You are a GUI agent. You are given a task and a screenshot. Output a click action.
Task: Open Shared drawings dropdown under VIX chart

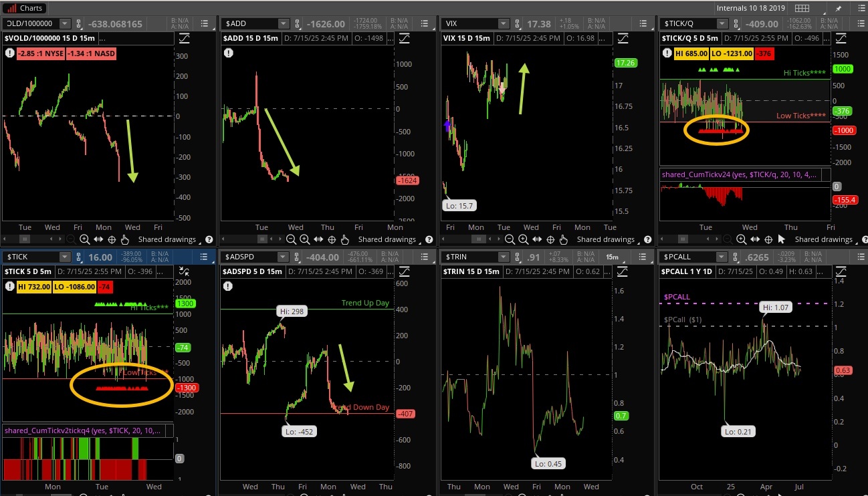[606, 239]
